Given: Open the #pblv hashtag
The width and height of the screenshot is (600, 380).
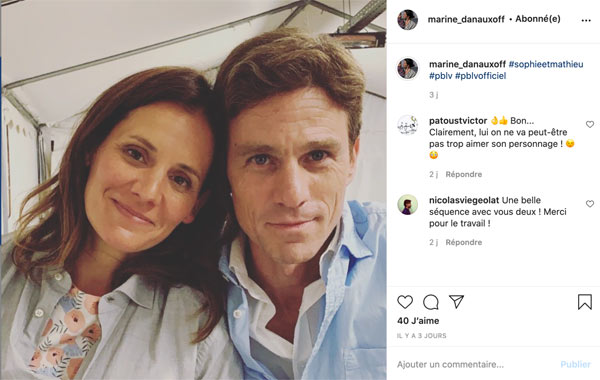Looking at the screenshot, I should coord(440,76).
